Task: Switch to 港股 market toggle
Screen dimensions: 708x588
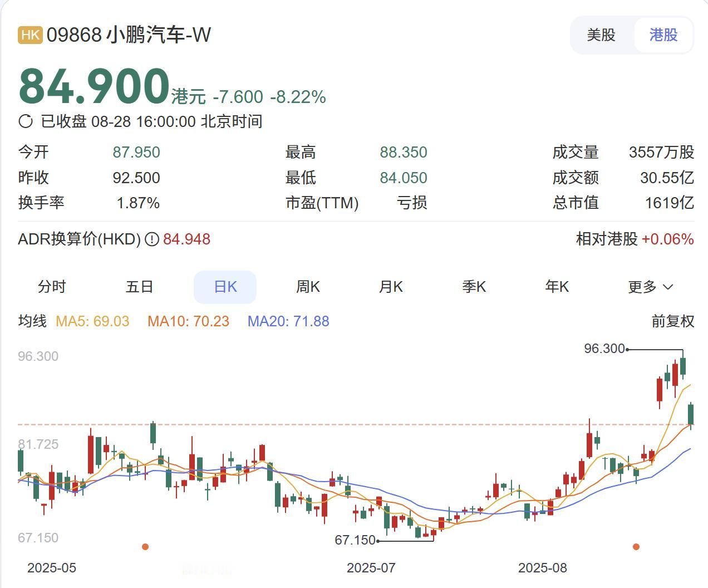Action: [x=663, y=35]
